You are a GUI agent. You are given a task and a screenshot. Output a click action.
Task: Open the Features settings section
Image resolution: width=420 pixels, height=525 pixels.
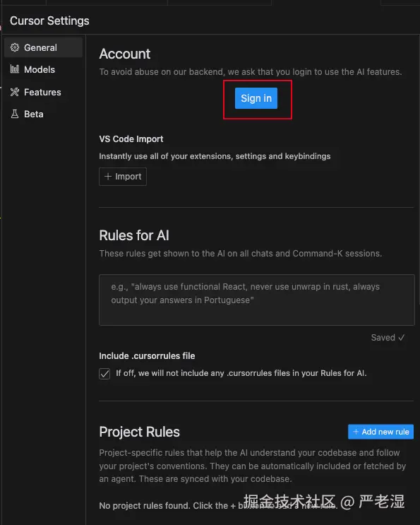coord(44,92)
